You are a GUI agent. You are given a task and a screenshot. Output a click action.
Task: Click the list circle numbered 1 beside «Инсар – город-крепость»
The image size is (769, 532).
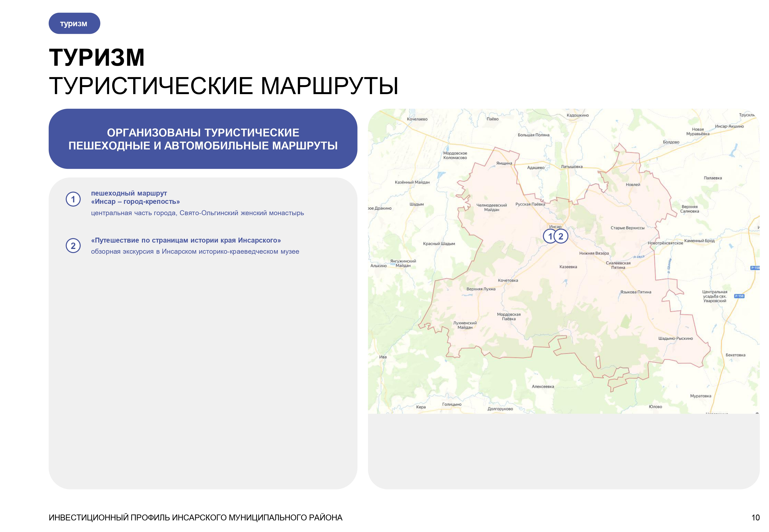click(x=73, y=199)
